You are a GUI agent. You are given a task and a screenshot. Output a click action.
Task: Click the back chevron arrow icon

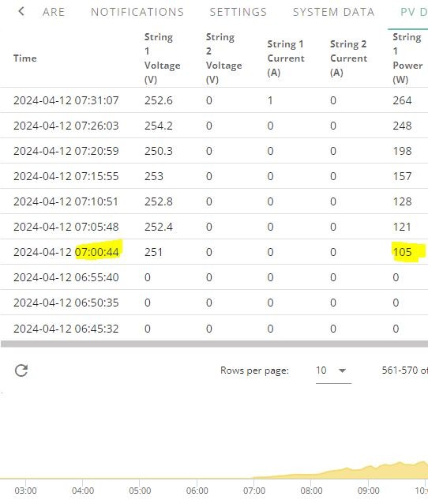[21, 12]
